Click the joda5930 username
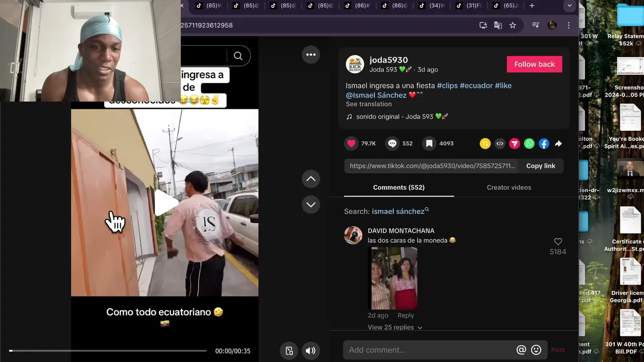Viewport: 644px width, 362px height. [x=388, y=60]
